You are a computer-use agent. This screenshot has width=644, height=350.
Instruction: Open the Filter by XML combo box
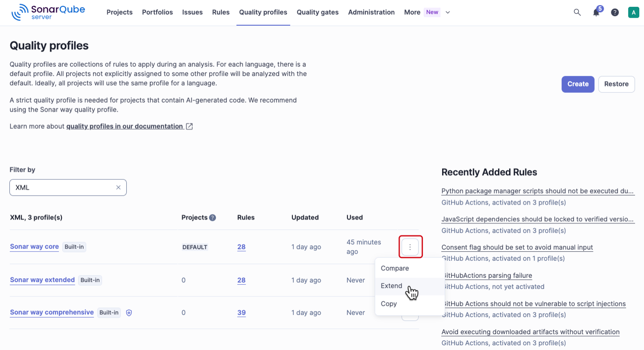(68, 188)
